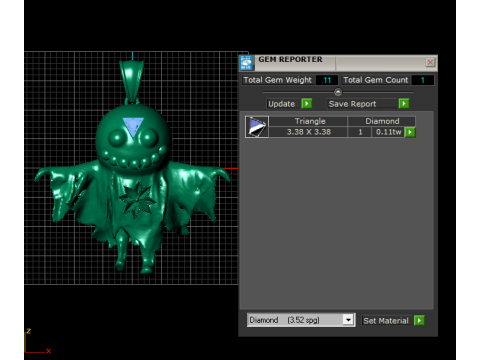480x360 pixels.
Task: Click the 'Triangle' column header cell
Action: tap(308, 121)
